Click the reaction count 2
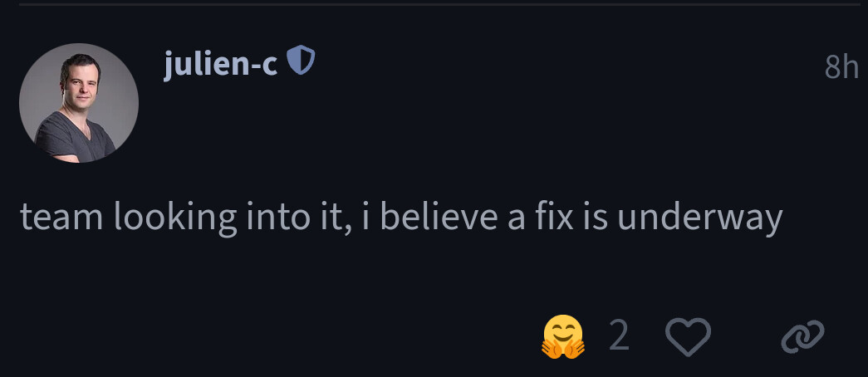 coord(619,337)
